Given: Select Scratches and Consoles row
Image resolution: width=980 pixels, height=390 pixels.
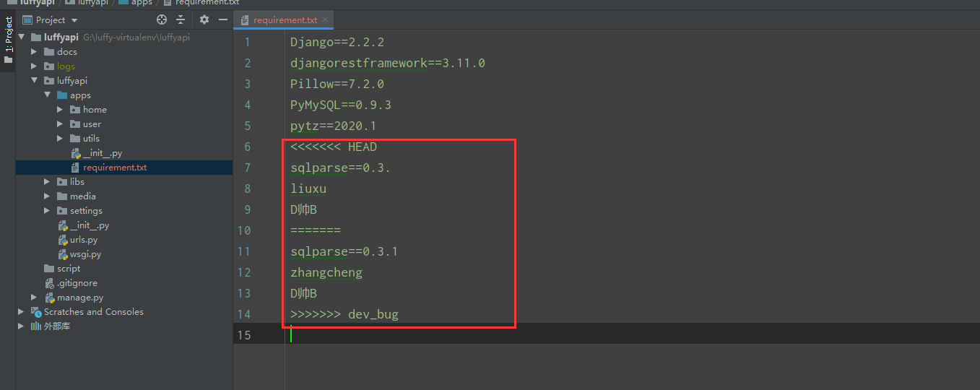Looking at the screenshot, I should (124, 312).
